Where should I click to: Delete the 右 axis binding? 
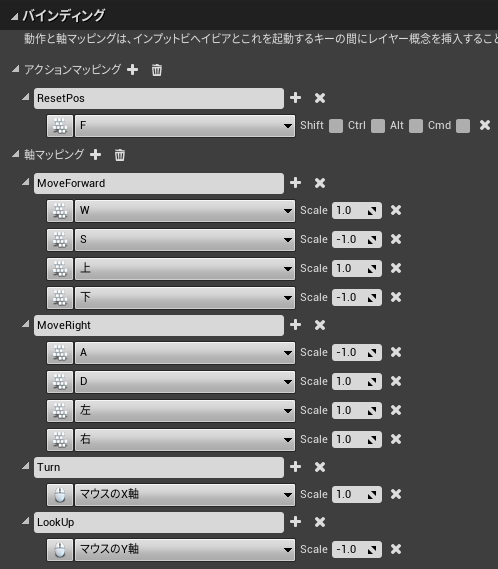pyautogui.click(x=396, y=439)
